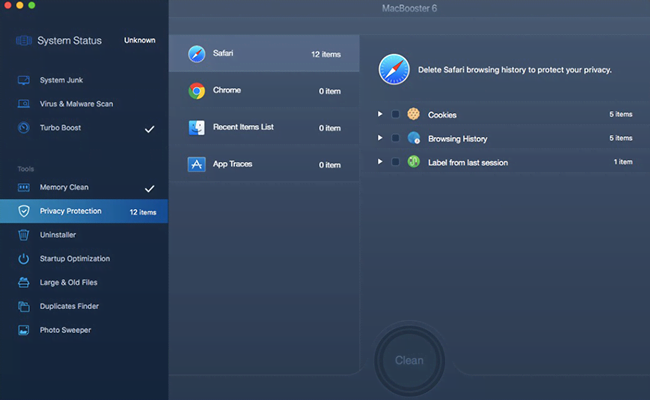Click the System Junk icon

pyautogui.click(x=24, y=80)
